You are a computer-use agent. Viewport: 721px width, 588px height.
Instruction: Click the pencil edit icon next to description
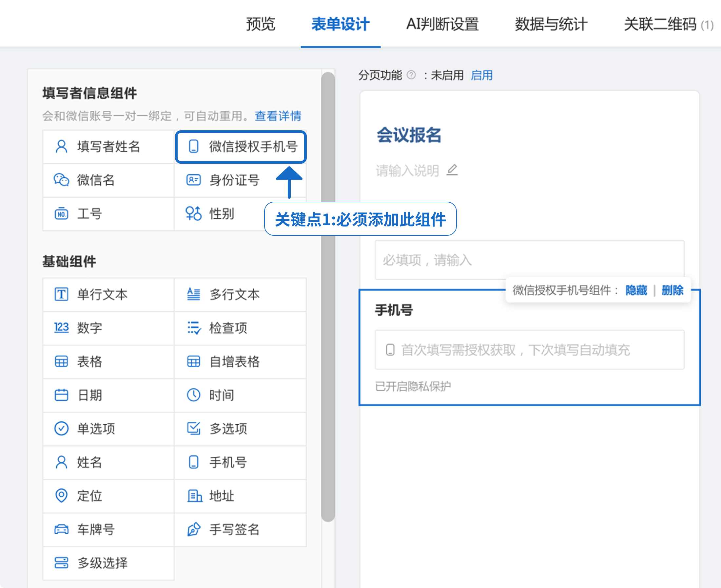[452, 170]
